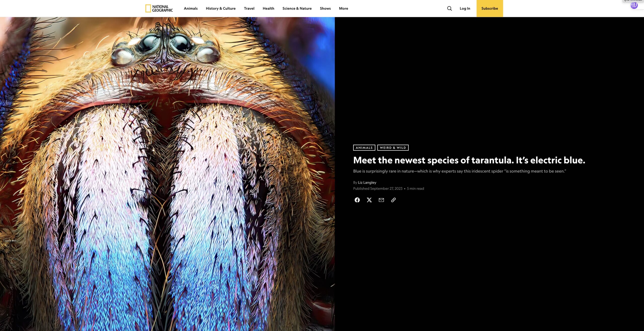644x331 pixels.
Task: Open author Liz Langley's page
Action: (x=367, y=182)
